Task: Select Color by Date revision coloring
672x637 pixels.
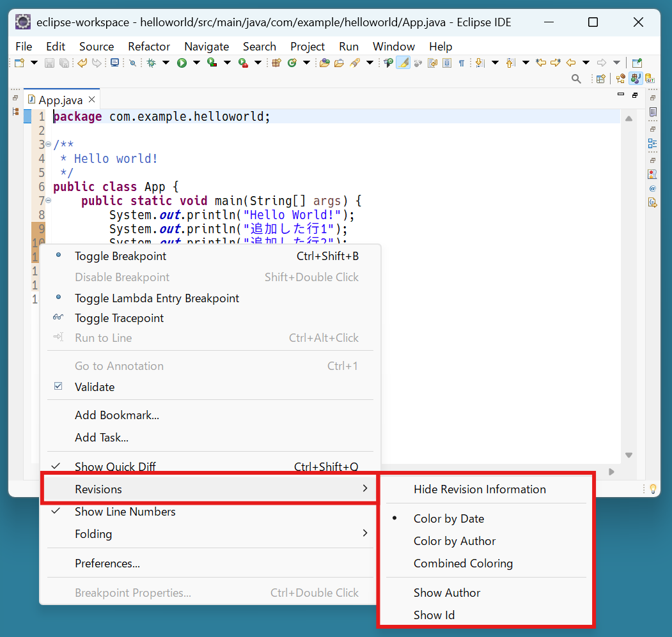Action: pos(449,518)
